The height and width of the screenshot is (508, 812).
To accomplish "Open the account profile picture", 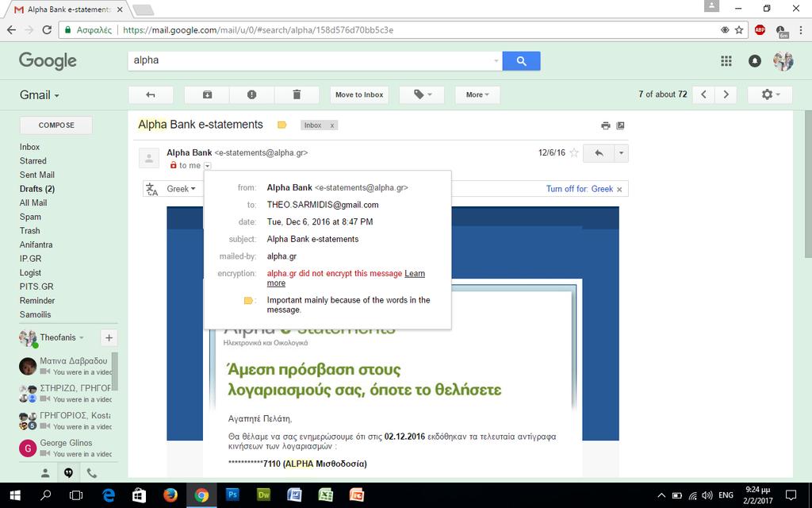I will pos(783,61).
